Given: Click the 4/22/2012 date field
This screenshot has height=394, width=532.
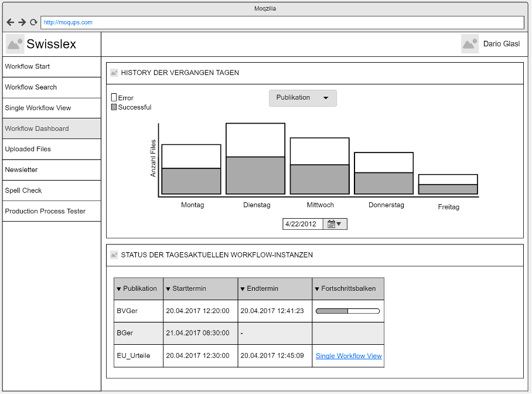Looking at the screenshot, I should 303,224.
